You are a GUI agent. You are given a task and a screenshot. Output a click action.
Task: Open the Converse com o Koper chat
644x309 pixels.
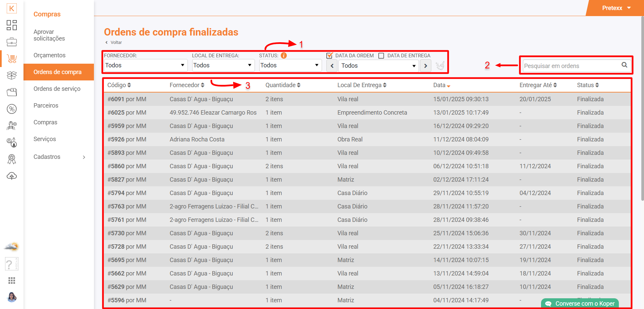pyautogui.click(x=580, y=303)
